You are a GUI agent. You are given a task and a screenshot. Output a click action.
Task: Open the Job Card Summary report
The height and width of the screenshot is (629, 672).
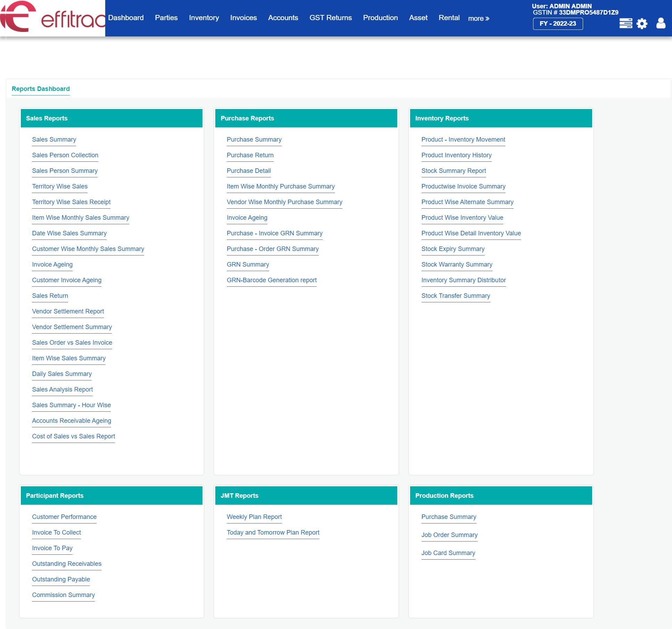tap(449, 553)
